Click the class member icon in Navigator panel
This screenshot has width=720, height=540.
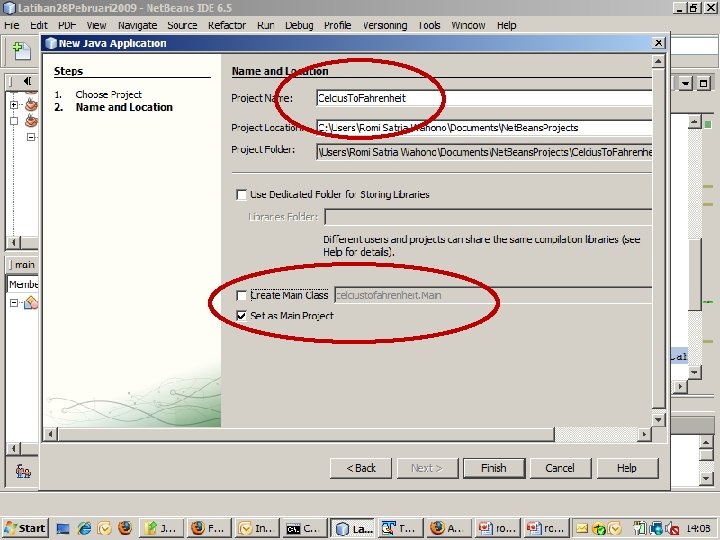pos(31,303)
